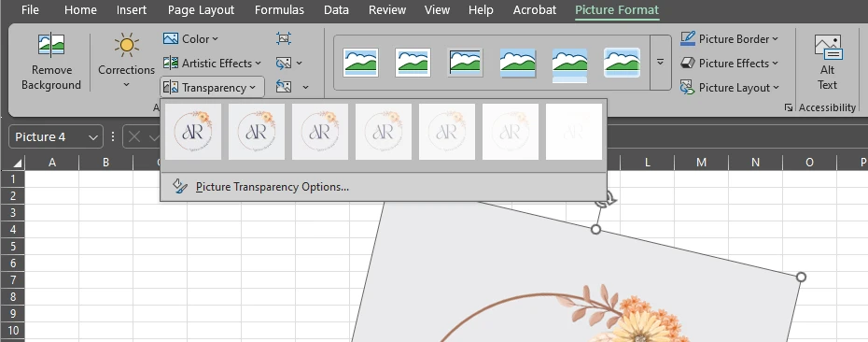Image resolution: width=868 pixels, height=342 pixels.
Task: Click the Compress Pictures icon
Action: click(284, 39)
